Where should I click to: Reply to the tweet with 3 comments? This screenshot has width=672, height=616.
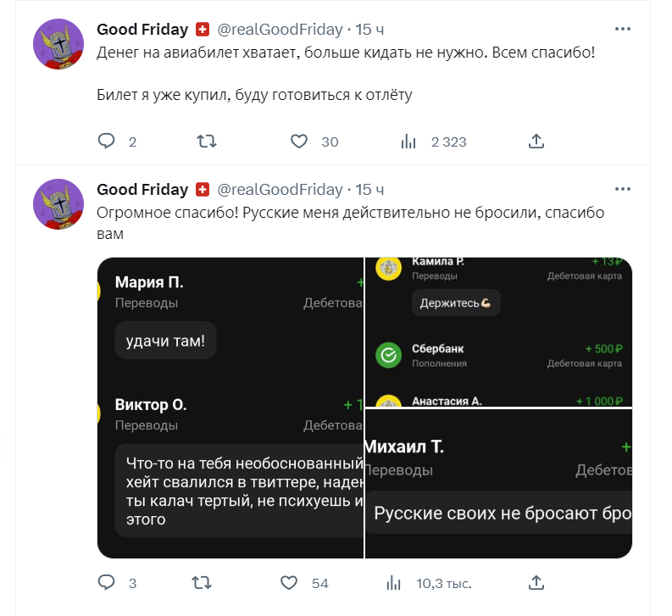[x=106, y=583]
